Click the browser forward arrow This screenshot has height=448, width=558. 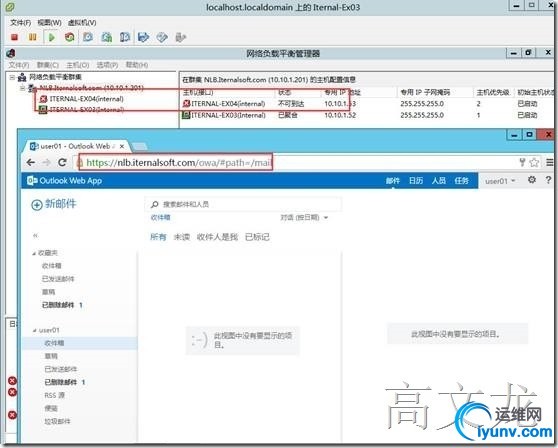click(x=46, y=163)
